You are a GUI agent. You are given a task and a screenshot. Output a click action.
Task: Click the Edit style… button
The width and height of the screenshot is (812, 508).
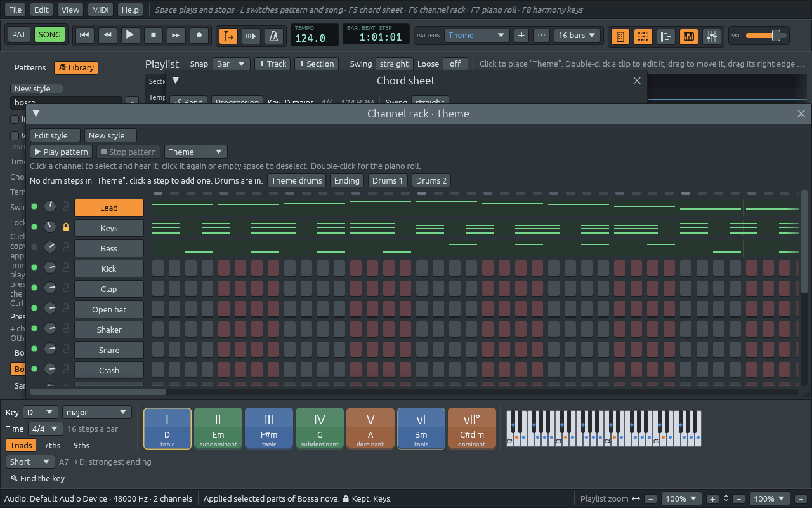coord(55,135)
